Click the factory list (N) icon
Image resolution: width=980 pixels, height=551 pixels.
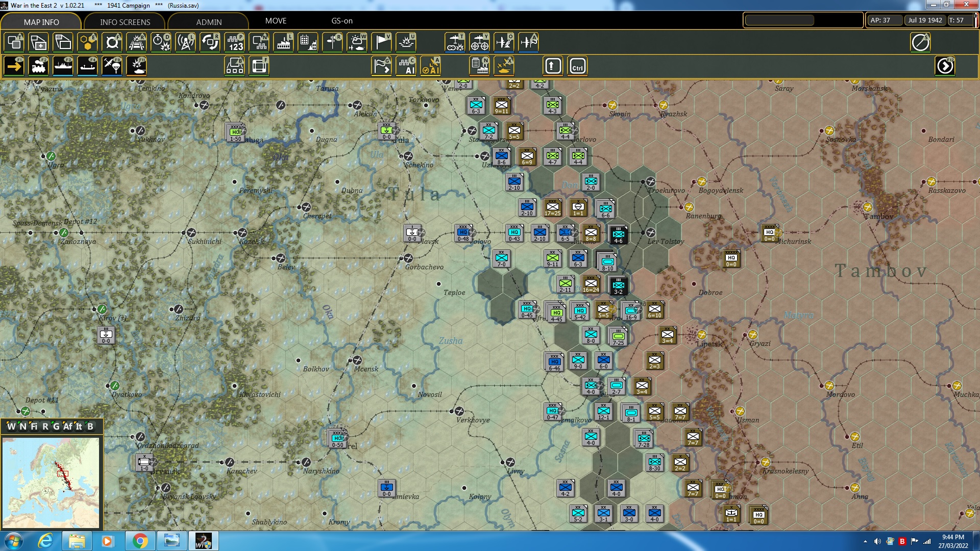pyautogui.click(x=479, y=66)
